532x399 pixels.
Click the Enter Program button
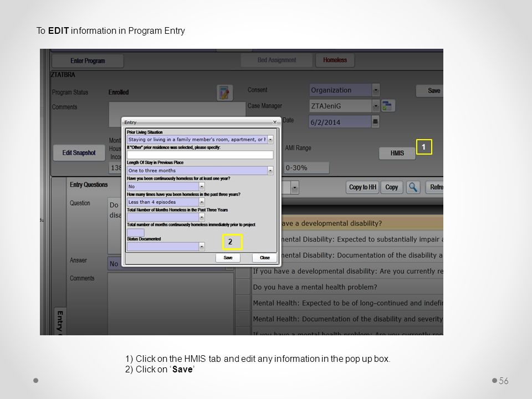pyautogui.click(x=88, y=61)
